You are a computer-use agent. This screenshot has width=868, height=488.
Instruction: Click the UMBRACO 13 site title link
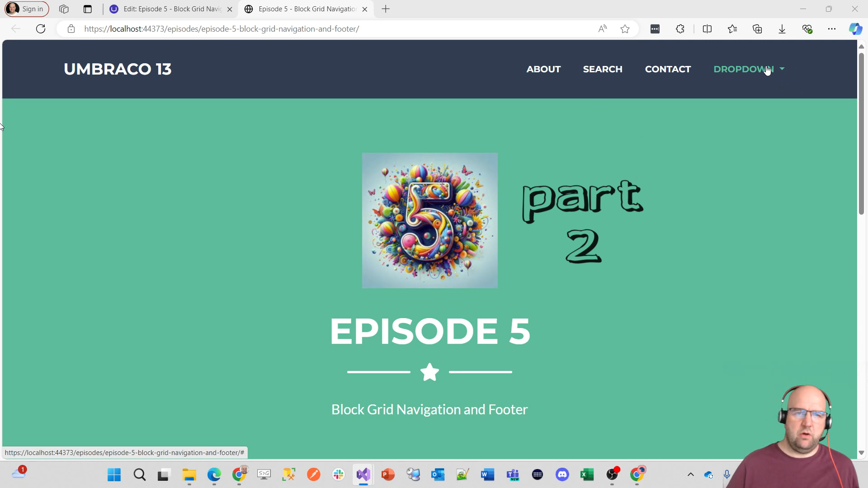tap(117, 69)
